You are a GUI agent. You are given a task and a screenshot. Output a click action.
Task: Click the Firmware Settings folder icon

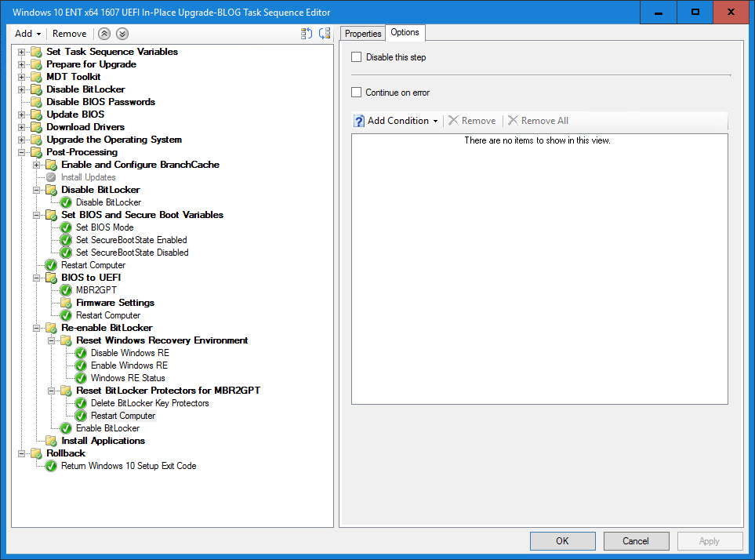tap(66, 303)
